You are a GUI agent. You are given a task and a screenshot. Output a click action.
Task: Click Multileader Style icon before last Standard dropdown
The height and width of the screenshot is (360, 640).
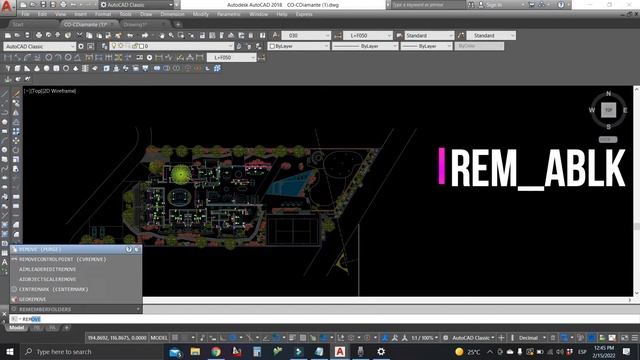pyautogui.click(x=461, y=36)
